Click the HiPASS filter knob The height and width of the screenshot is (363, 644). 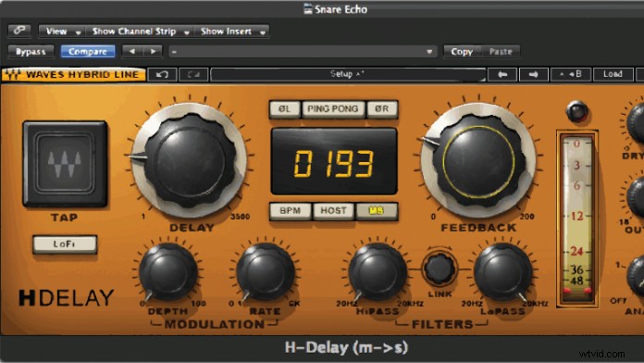point(378,271)
